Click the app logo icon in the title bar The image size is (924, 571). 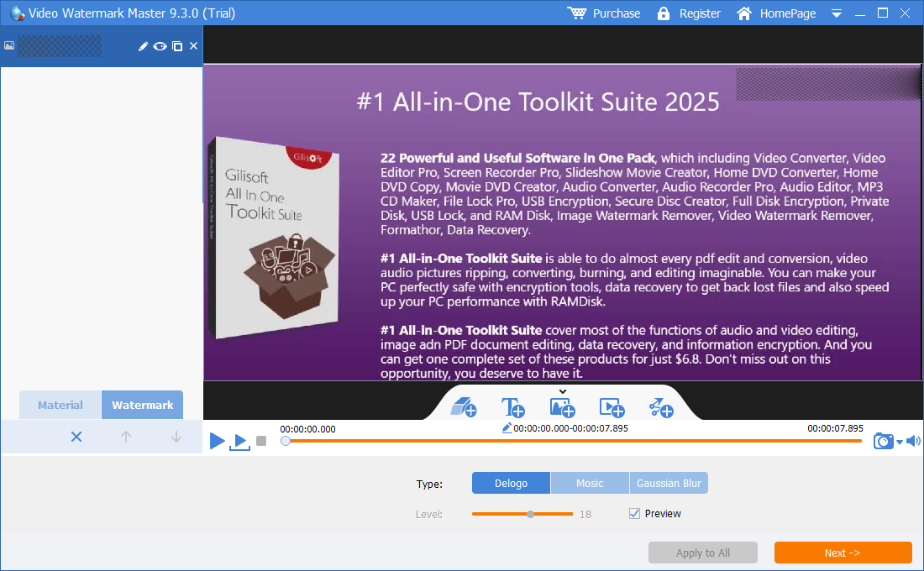(x=18, y=13)
